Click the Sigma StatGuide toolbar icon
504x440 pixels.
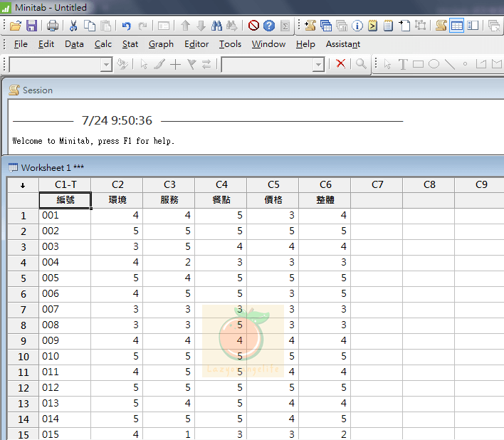285,26
